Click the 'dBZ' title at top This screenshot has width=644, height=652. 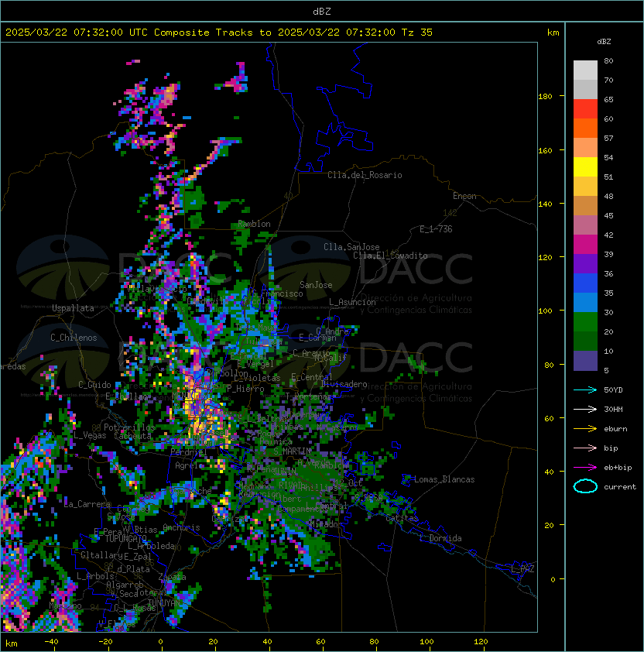pyautogui.click(x=322, y=12)
